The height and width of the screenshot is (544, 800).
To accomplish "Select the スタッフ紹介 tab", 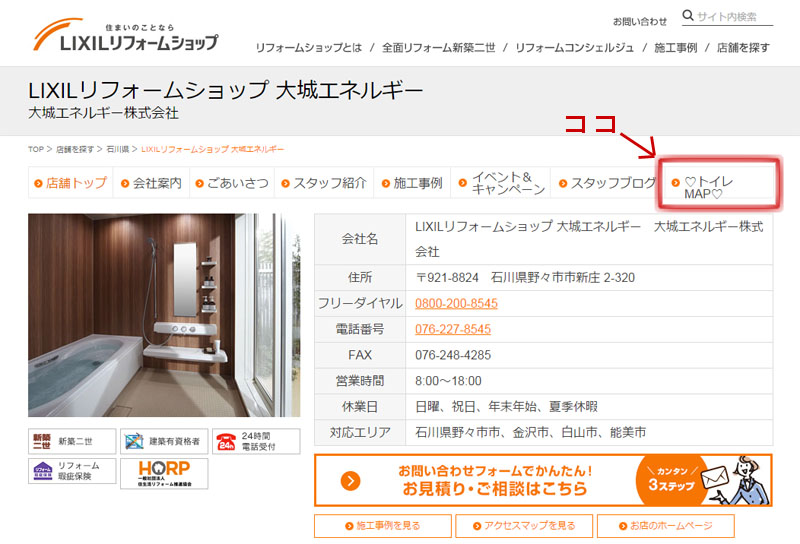I will (324, 183).
